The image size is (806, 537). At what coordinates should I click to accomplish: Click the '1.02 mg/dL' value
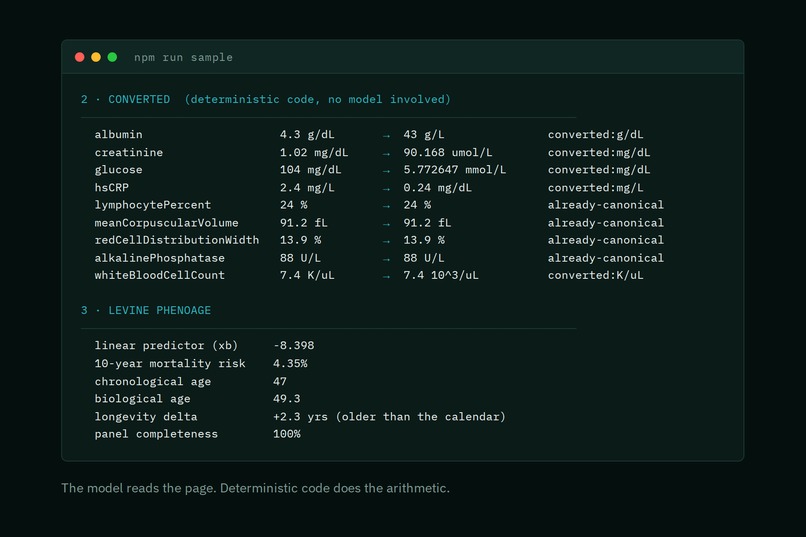click(x=314, y=153)
